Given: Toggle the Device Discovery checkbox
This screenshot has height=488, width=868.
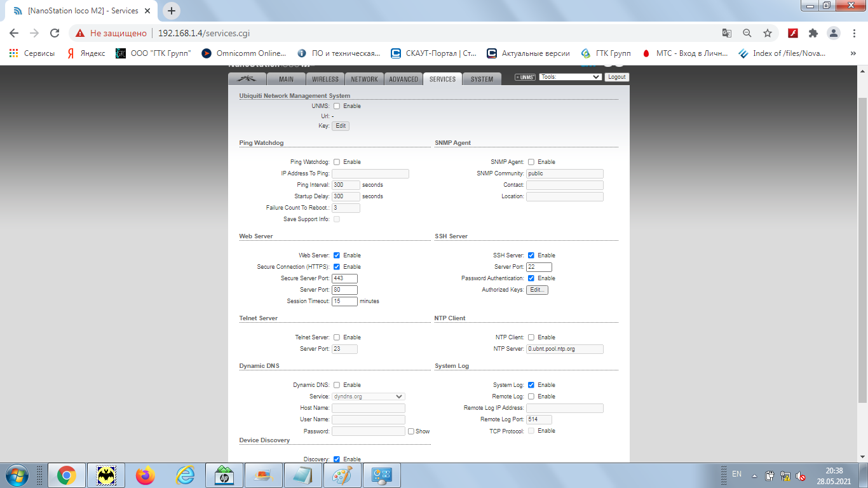Looking at the screenshot, I should [x=337, y=459].
